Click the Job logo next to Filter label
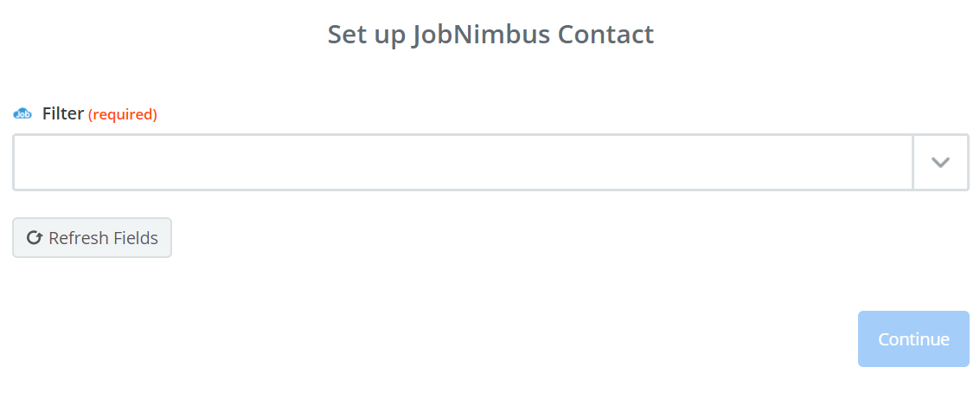 click(22, 113)
